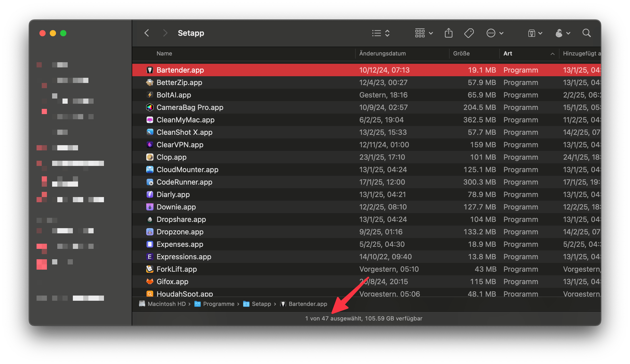Click the search magnifier icon
This screenshot has height=364, width=630.
(586, 33)
